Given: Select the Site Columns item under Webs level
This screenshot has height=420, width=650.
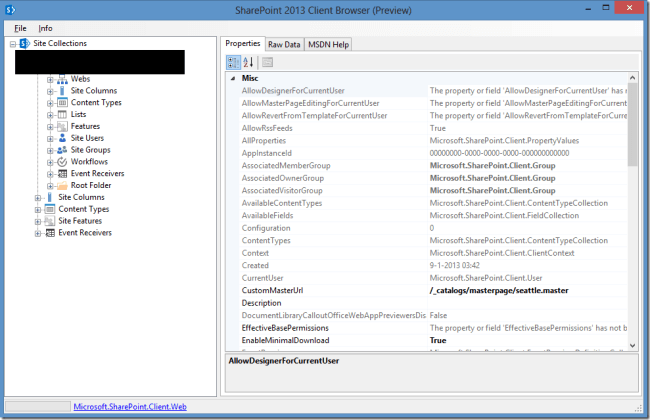Looking at the screenshot, I should [x=94, y=90].
